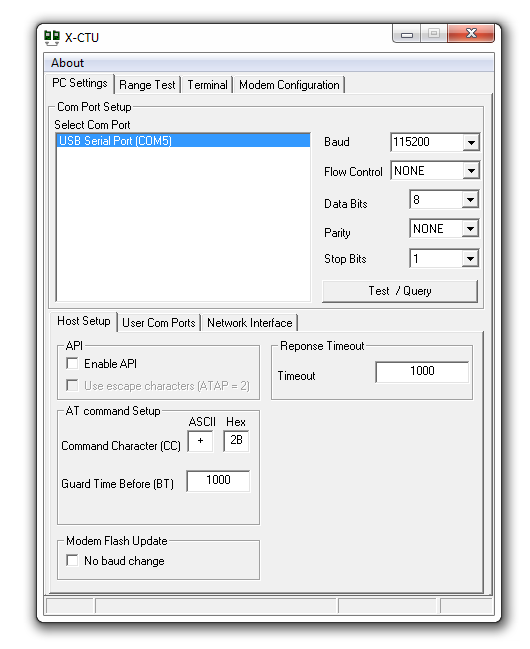Open the Parity dropdown arrow
This screenshot has height=649, width=530.
tap(470, 228)
